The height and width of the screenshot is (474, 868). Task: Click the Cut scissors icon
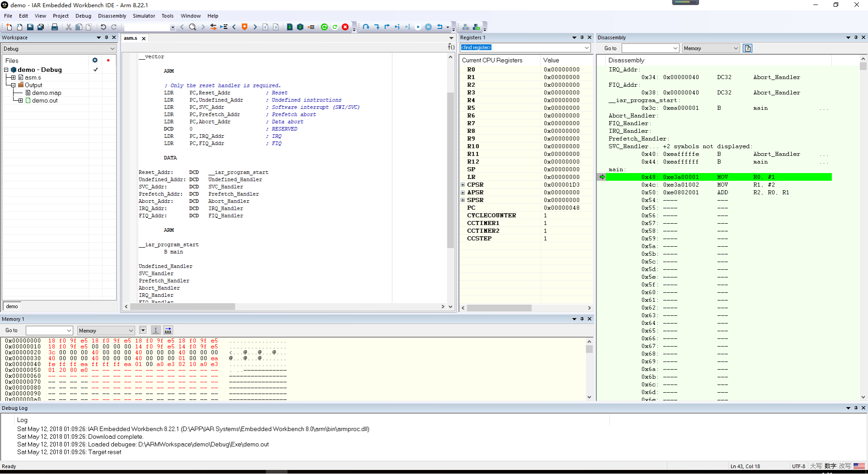coord(69,27)
